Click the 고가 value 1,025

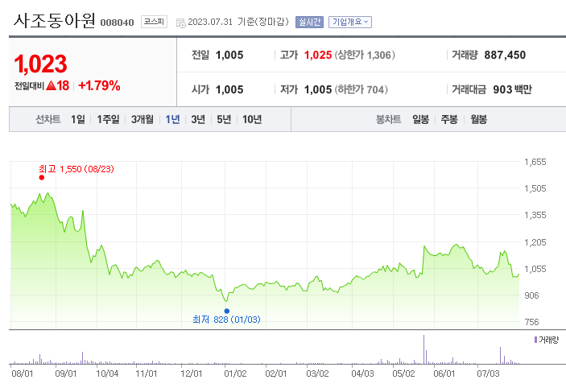(x=318, y=55)
